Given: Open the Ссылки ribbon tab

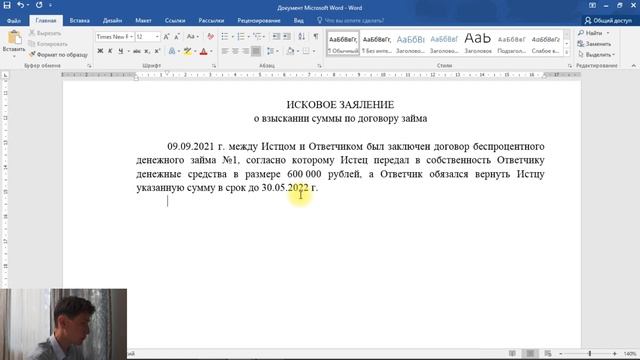Looking at the screenshot, I should tap(175, 20).
